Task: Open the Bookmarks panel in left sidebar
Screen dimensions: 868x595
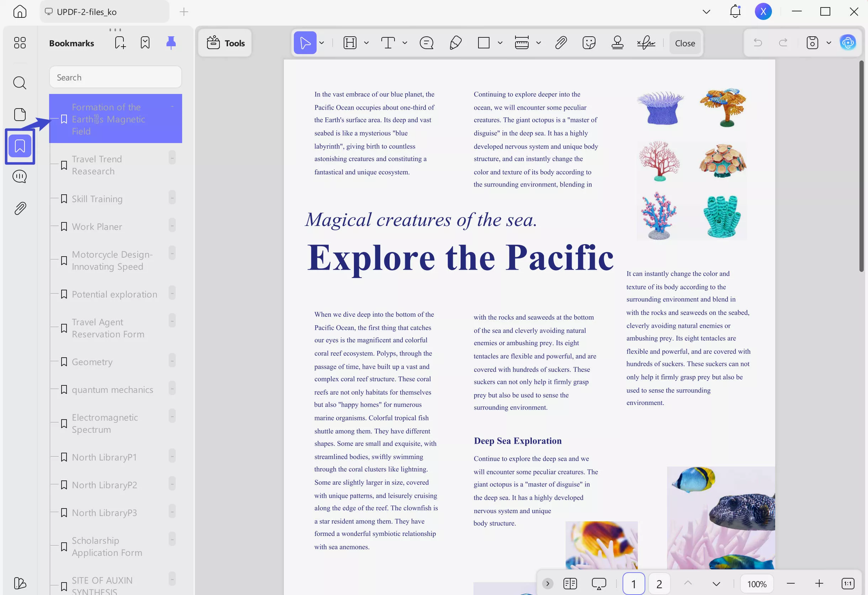Action: (20, 146)
